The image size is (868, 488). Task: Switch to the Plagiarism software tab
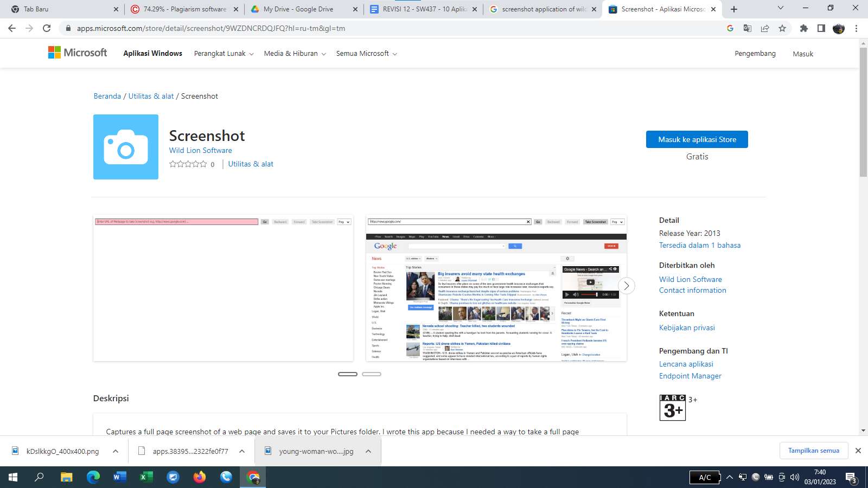184,9
